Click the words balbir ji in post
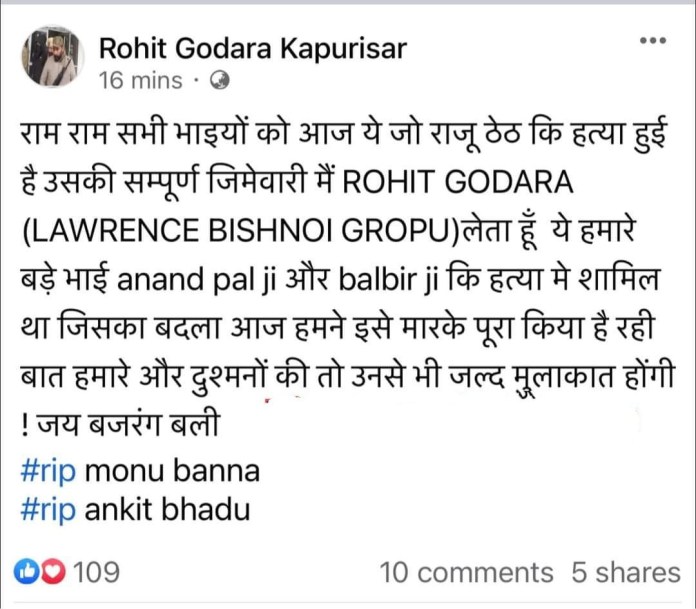696x609 pixels. click(x=389, y=280)
